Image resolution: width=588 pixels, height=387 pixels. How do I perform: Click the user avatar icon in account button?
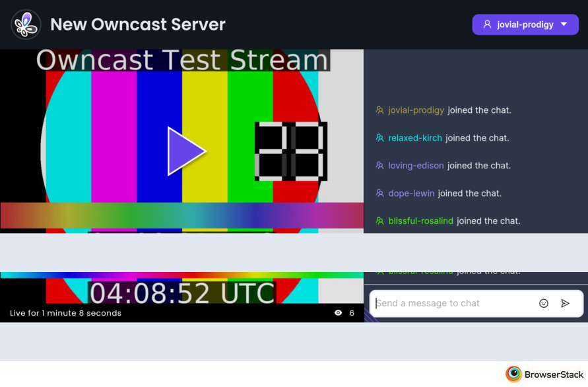487,24
